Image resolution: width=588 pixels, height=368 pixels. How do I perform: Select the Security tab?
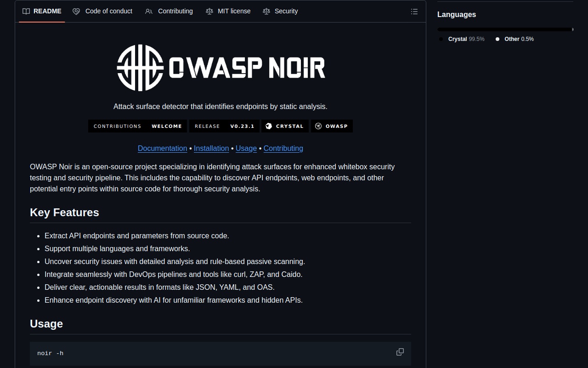coord(286,11)
